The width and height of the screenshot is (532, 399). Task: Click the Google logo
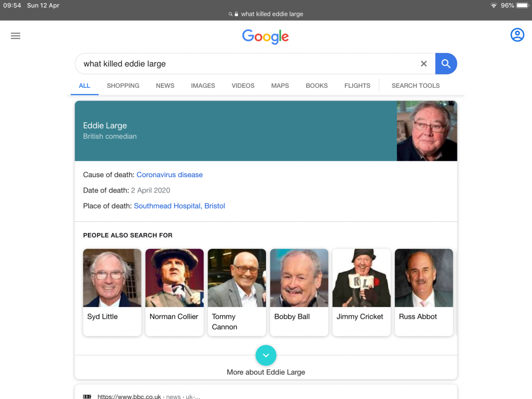265,37
